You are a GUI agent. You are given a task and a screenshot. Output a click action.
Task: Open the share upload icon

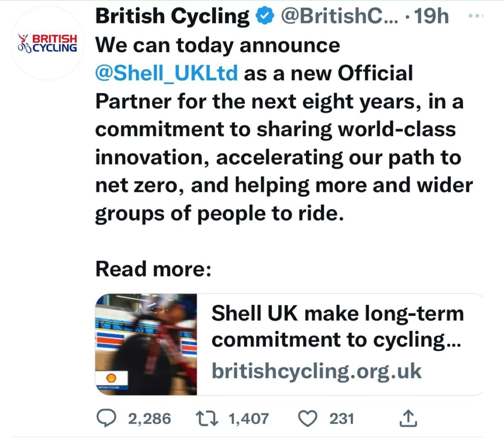click(x=408, y=418)
